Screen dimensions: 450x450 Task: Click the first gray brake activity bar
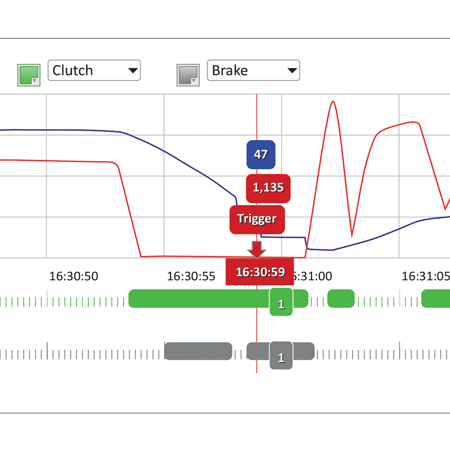(x=198, y=351)
